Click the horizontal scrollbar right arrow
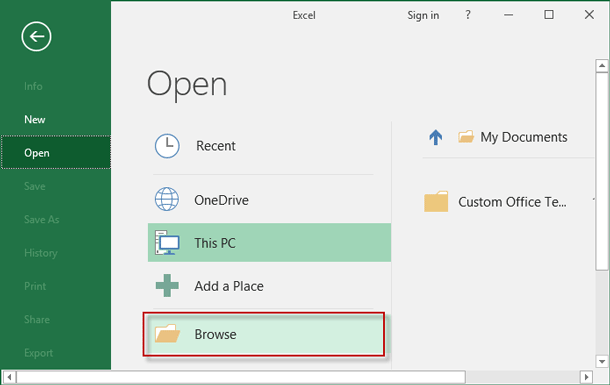Image resolution: width=610 pixels, height=385 pixels. tap(586, 377)
